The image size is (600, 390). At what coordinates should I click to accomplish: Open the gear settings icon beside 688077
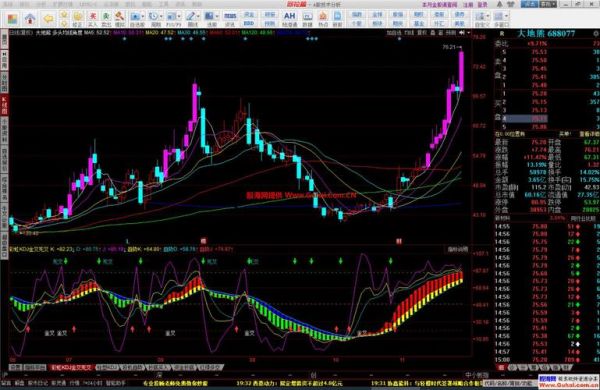point(596,34)
